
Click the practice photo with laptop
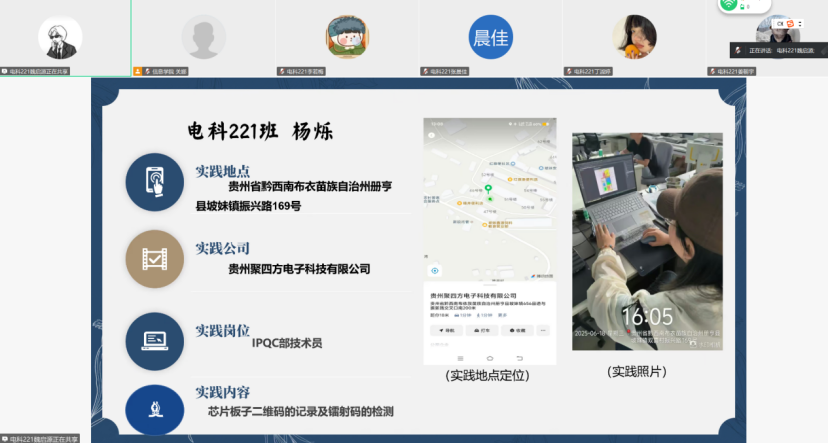(x=647, y=240)
